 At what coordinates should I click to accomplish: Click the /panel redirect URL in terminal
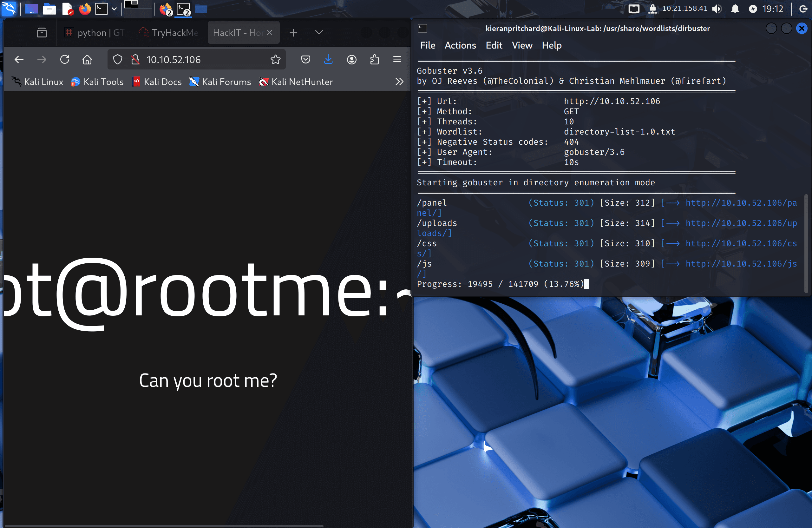click(741, 203)
